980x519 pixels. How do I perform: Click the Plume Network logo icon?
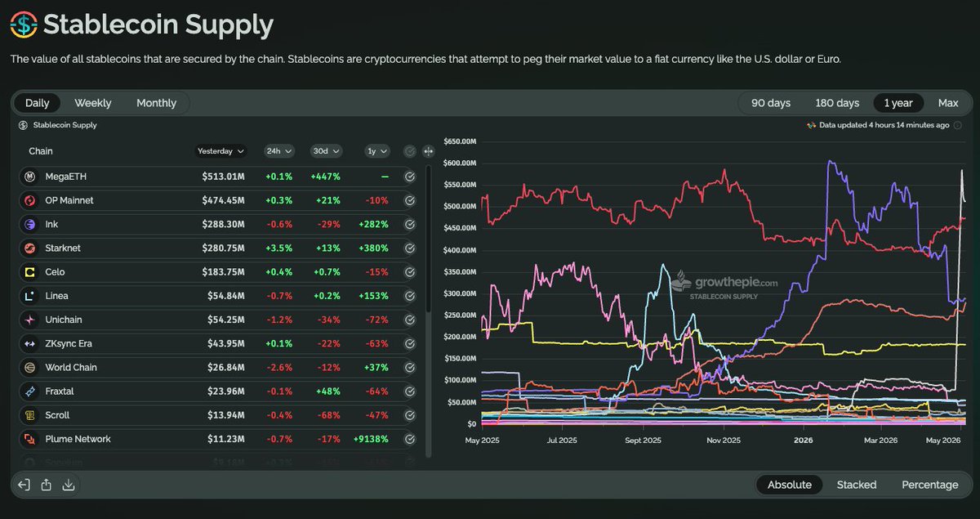coord(29,439)
